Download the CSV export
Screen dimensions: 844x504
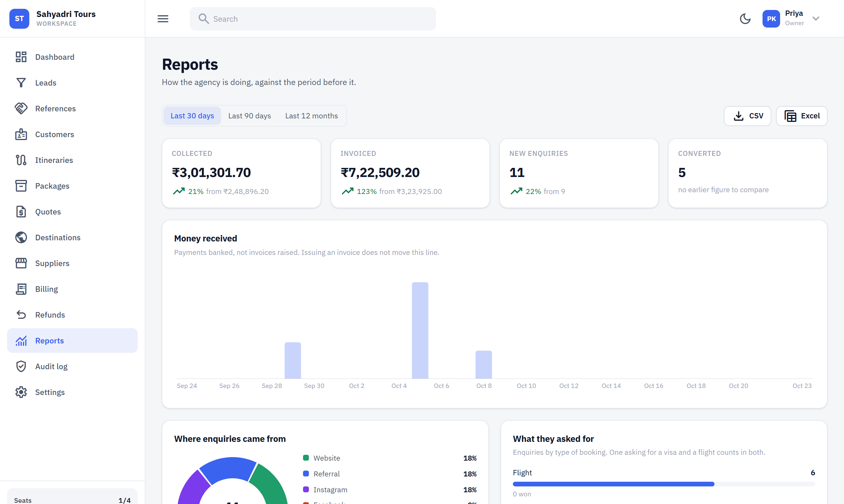[x=748, y=116]
